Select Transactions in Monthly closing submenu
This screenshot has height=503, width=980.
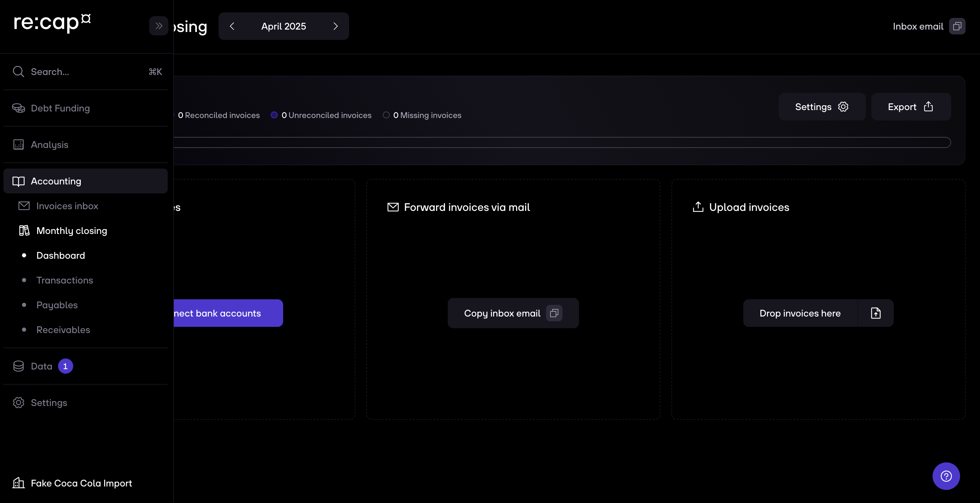coord(65,280)
